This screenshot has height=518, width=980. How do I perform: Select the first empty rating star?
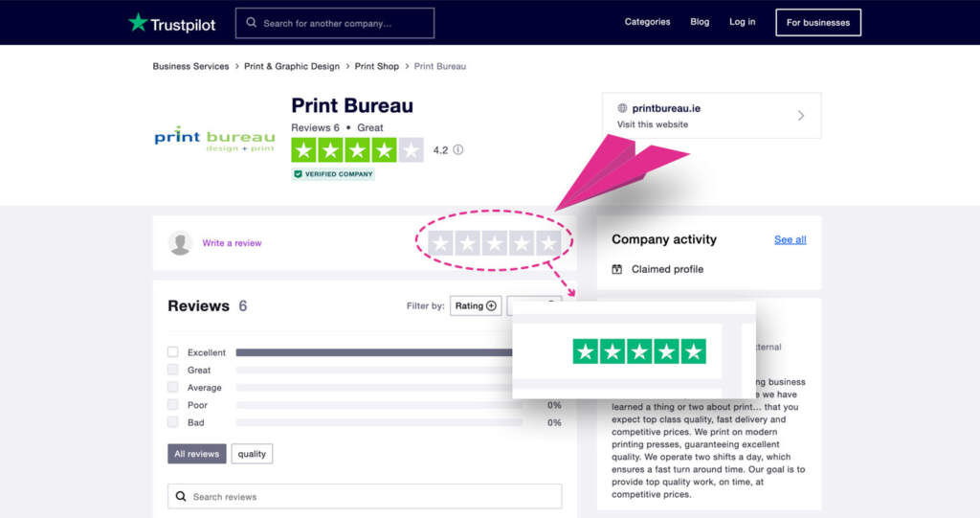coord(440,243)
